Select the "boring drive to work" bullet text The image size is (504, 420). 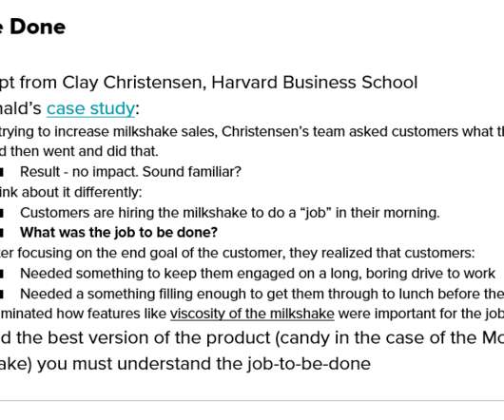click(258, 274)
